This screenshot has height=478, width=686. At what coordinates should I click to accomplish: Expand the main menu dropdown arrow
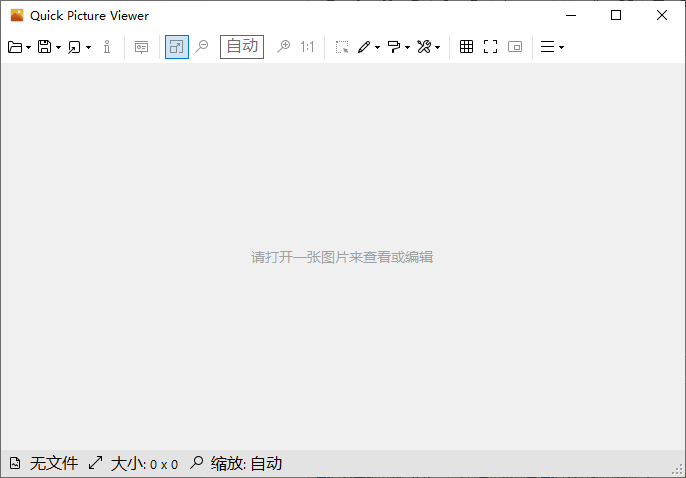pyautogui.click(x=561, y=47)
